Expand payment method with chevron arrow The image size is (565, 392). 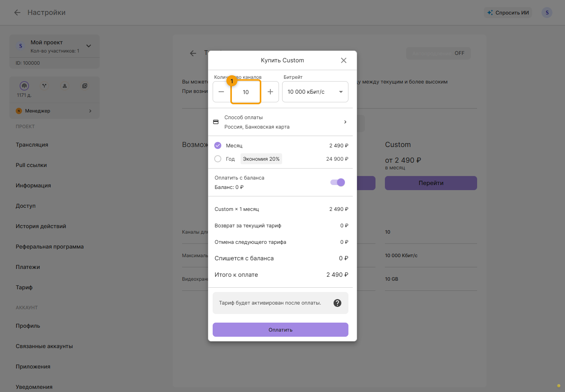click(x=345, y=122)
